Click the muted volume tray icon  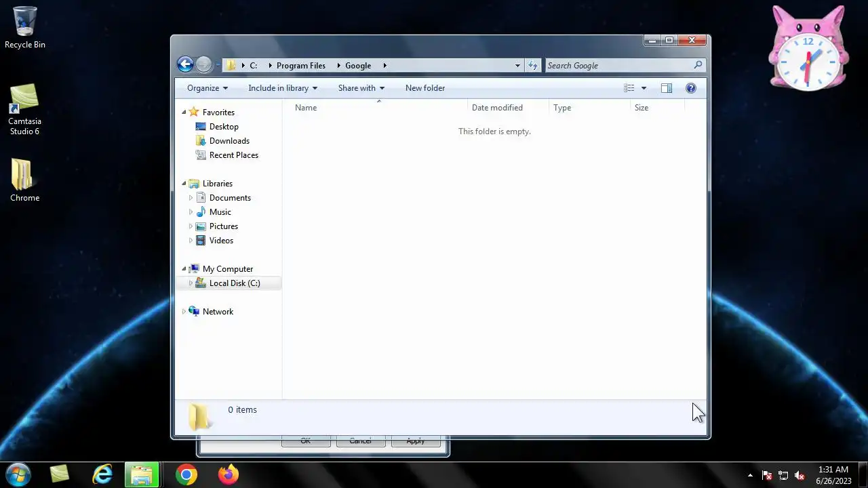(x=800, y=475)
